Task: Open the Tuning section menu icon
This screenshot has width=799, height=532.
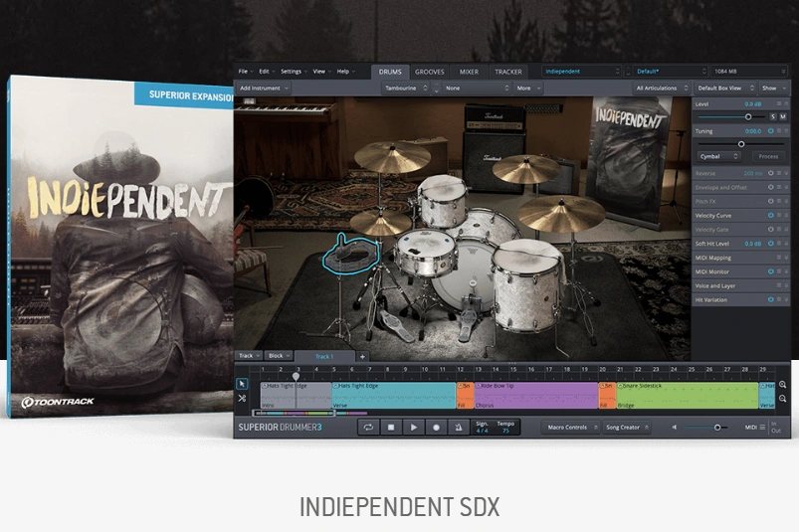Action: (x=779, y=131)
